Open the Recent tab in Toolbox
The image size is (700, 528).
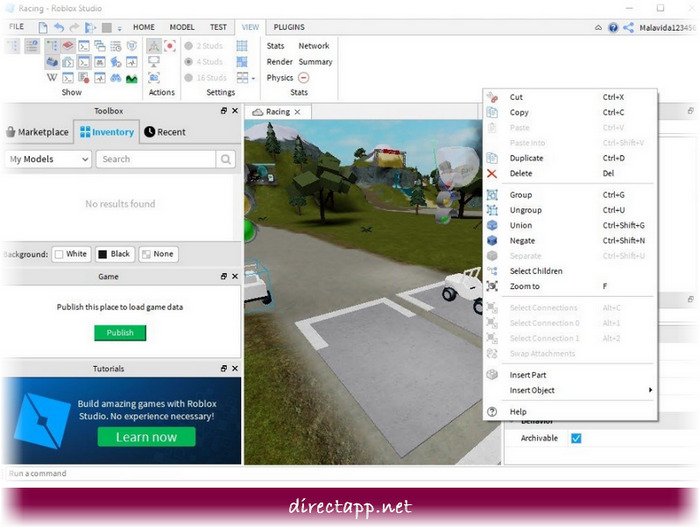pos(165,132)
